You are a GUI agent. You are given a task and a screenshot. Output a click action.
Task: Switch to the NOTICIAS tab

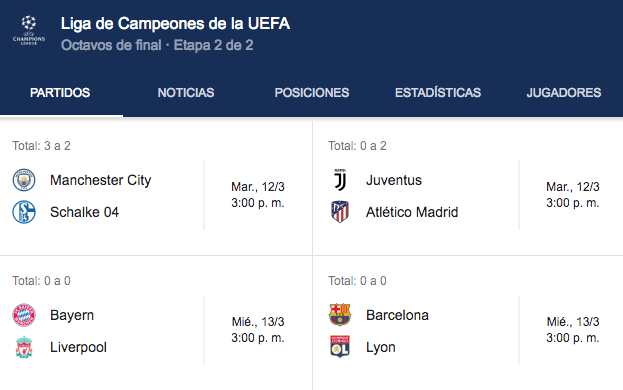coord(186,93)
